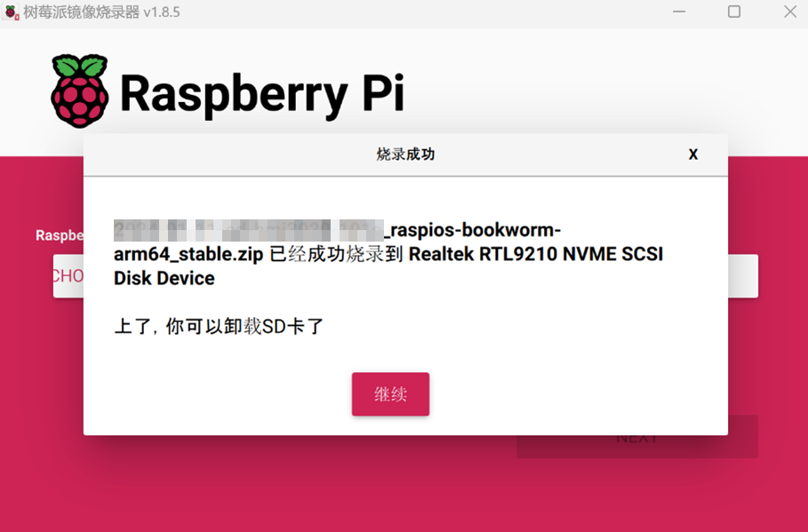This screenshot has height=532, width=808.
Task: Close the 烧录成功 dialog with X
Action: [x=693, y=155]
